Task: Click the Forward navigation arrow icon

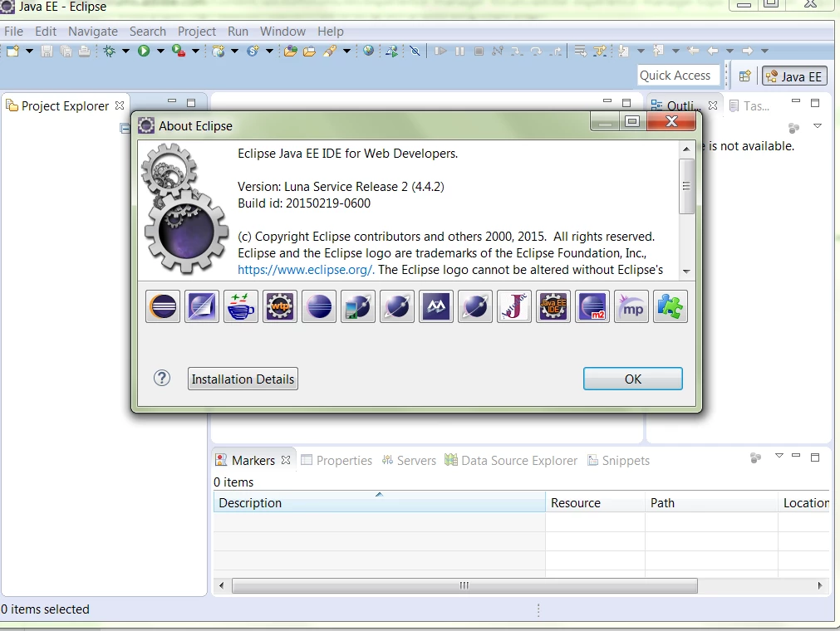Action: pyautogui.click(x=747, y=51)
